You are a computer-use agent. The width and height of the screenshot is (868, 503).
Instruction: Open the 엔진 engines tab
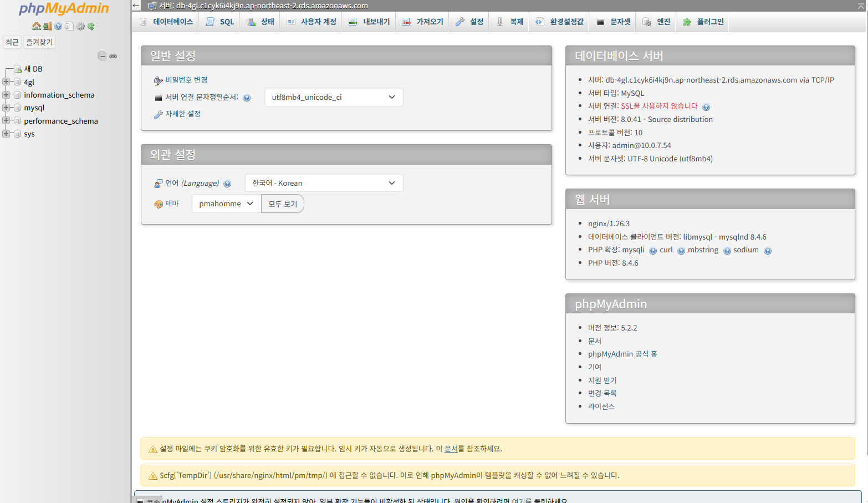coord(656,22)
